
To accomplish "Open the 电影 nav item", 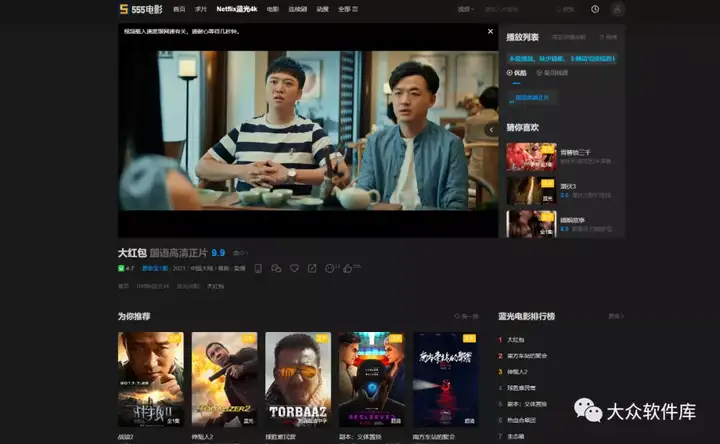I will pyautogui.click(x=273, y=9).
